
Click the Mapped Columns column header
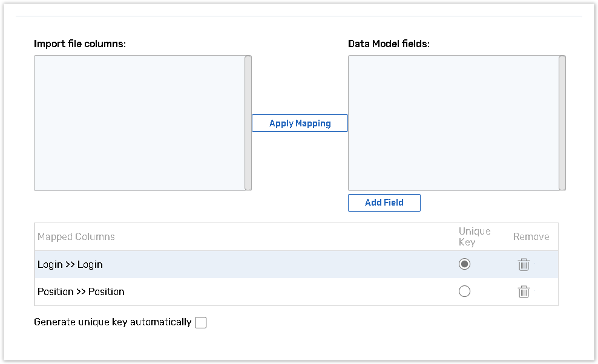[x=76, y=237]
